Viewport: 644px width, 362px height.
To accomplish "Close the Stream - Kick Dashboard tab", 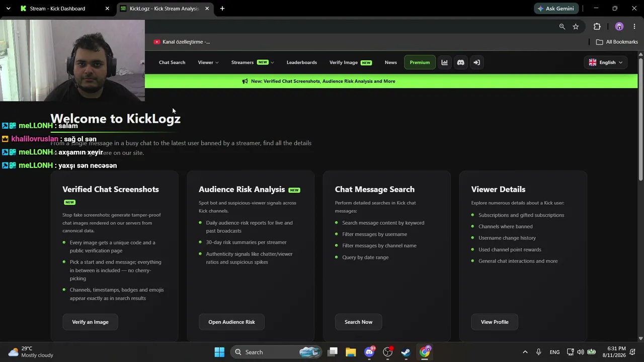I will pyautogui.click(x=107, y=9).
